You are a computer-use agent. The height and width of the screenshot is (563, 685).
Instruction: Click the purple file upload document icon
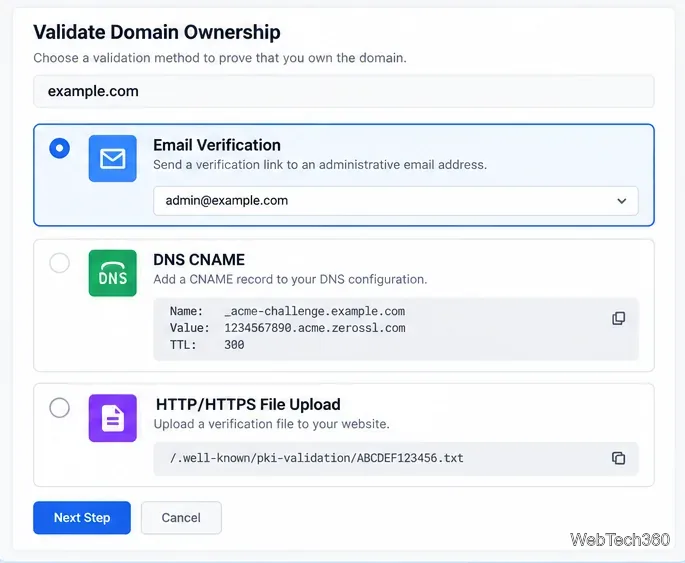113,418
